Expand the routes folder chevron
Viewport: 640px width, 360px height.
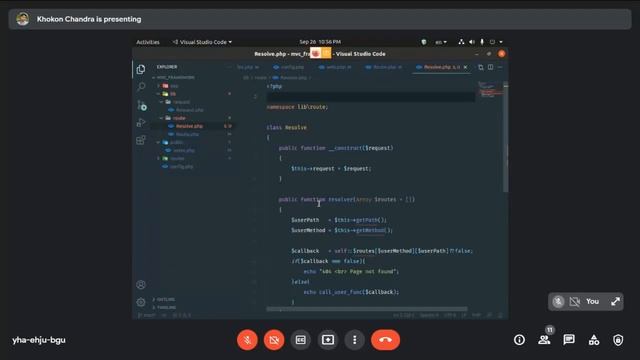tap(158, 158)
